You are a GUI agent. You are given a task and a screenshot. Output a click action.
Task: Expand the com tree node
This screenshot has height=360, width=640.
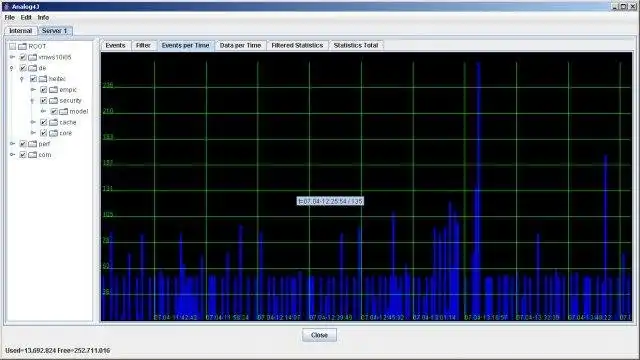coord(12,155)
